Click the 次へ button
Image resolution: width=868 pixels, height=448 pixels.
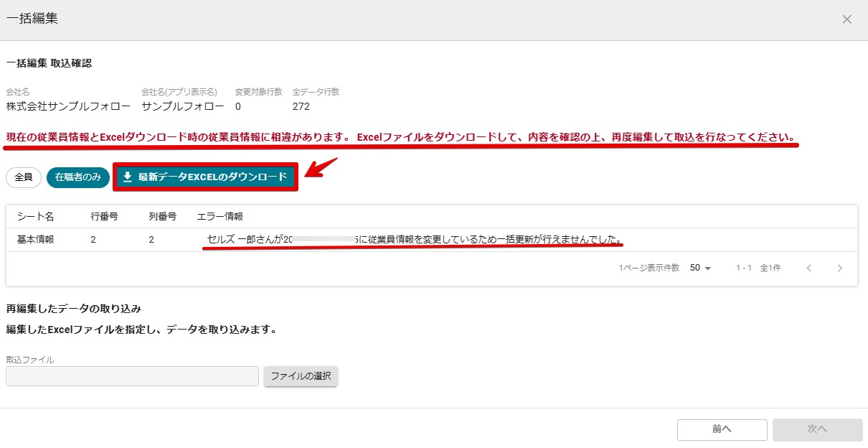tap(817, 429)
